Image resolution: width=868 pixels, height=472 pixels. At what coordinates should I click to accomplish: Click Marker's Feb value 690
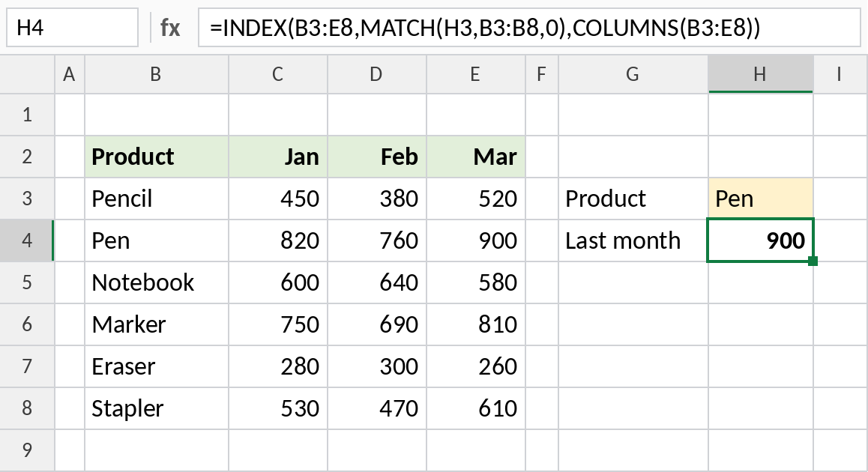377,324
